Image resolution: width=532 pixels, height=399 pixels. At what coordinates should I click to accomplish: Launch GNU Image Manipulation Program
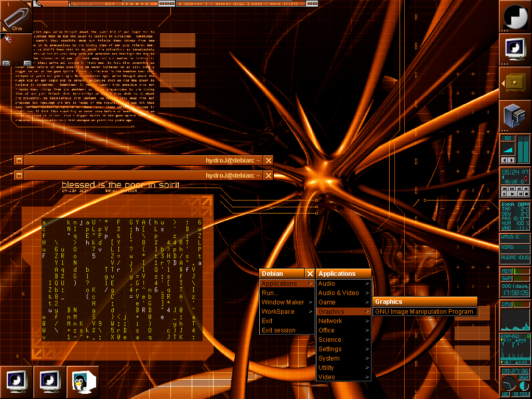point(424,312)
